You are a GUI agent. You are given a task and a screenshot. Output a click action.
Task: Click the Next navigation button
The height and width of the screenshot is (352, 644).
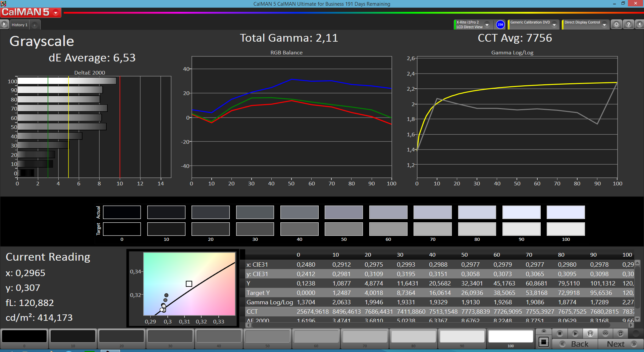click(621, 344)
